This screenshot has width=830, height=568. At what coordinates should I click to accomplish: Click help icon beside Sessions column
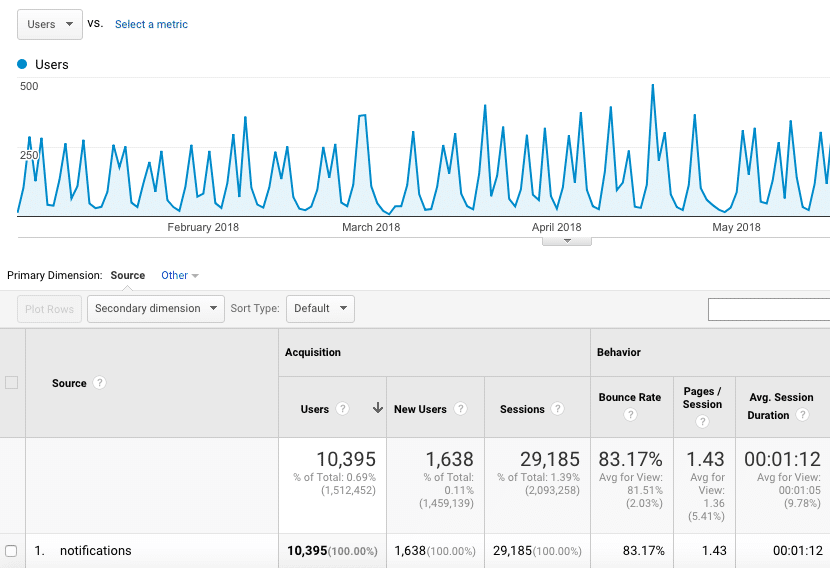(557, 409)
